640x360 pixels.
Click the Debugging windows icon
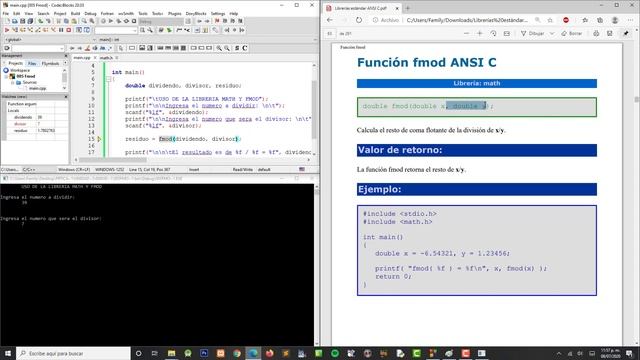[79, 30]
